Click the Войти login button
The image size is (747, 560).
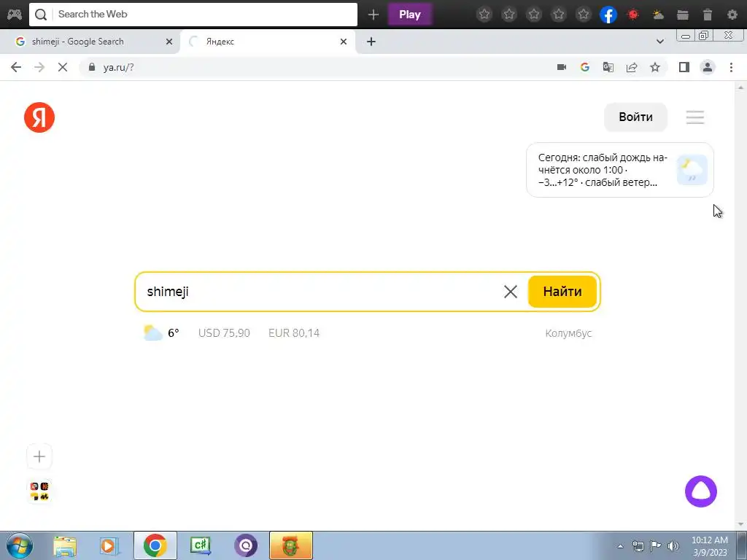click(x=635, y=117)
